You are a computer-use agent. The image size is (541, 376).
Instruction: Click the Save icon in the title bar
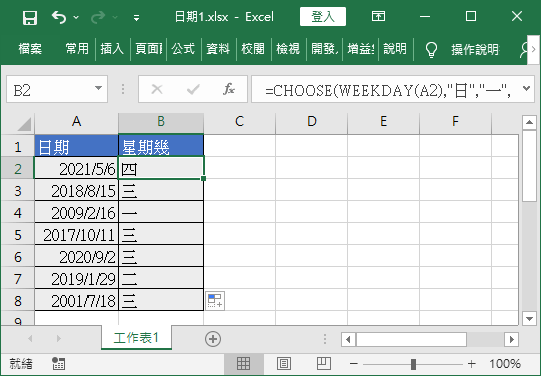click(30, 17)
